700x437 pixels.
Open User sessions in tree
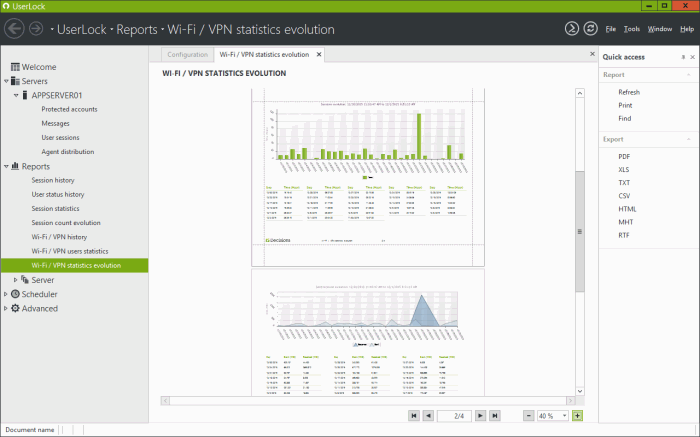point(60,137)
